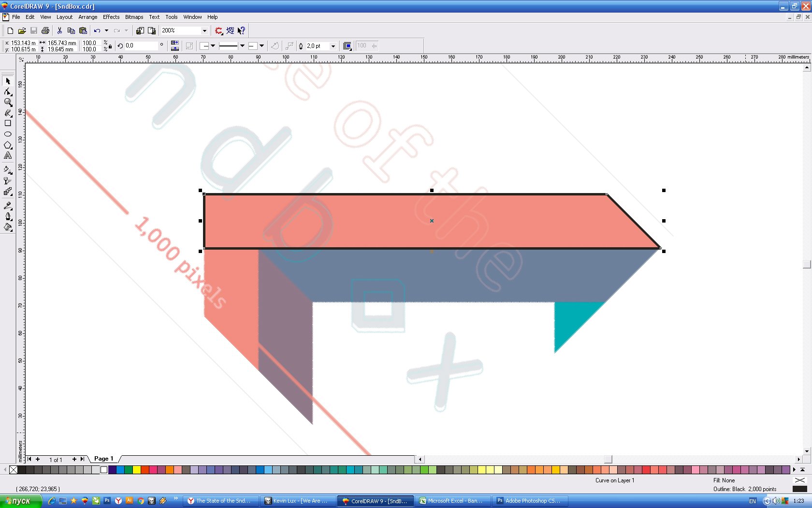Activate What's This help cursor
This screenshot has width=812, height=508.
click(241, 30)
